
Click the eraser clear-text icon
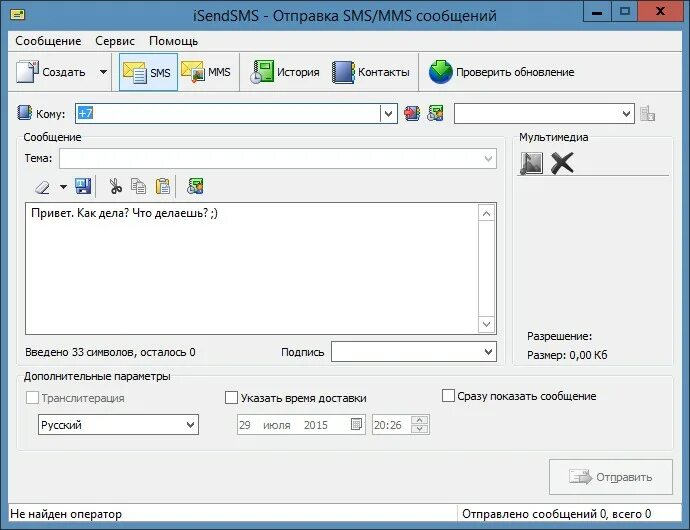(x=43, y=187)
